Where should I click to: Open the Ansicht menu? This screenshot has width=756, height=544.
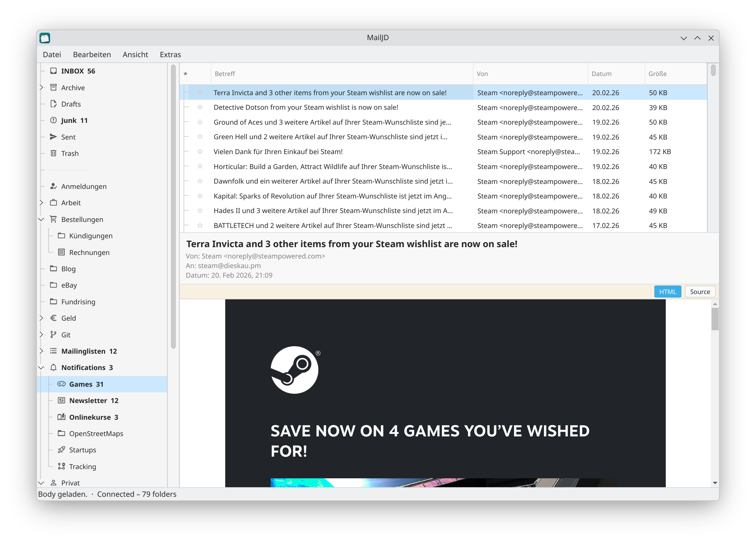[x=135, y=54]
